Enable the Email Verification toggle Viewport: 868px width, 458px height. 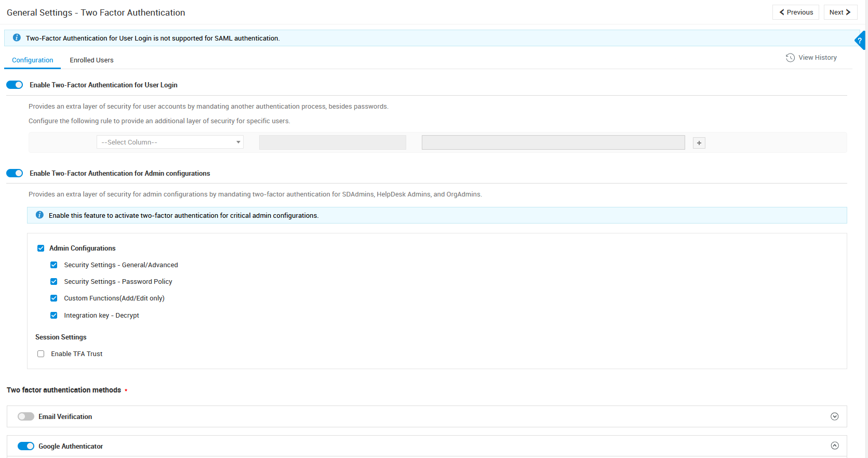point(26,416)
